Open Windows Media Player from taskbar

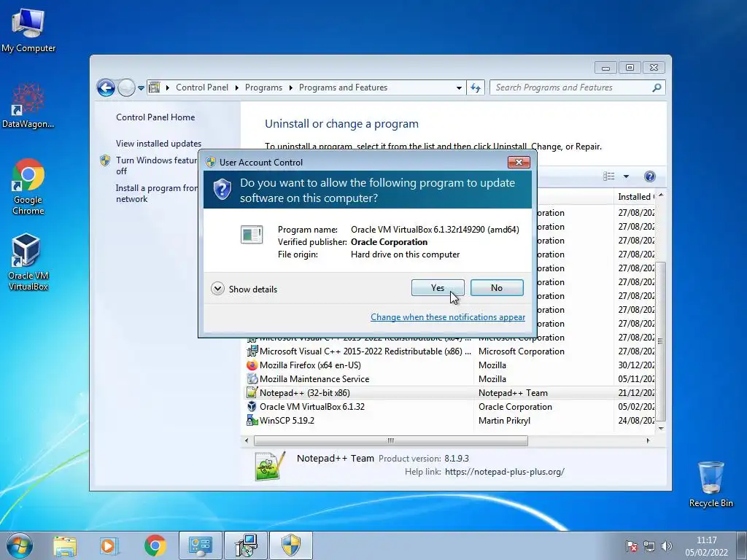[109, 546]
